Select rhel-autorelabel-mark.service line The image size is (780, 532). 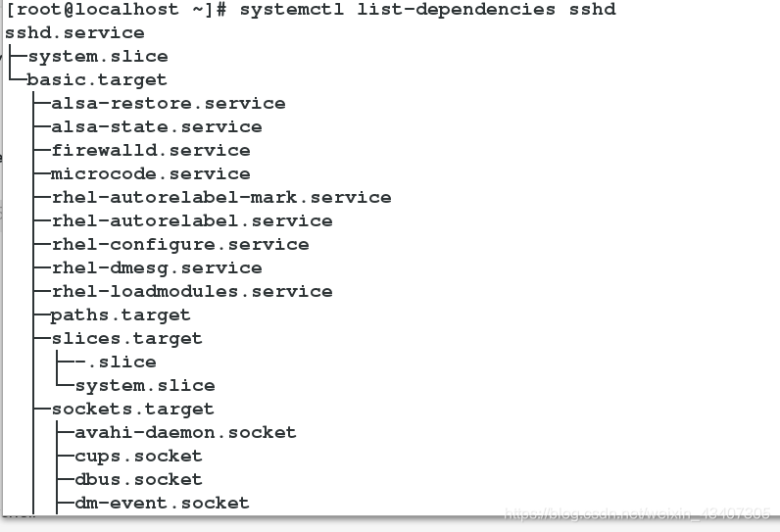point(221,197)
